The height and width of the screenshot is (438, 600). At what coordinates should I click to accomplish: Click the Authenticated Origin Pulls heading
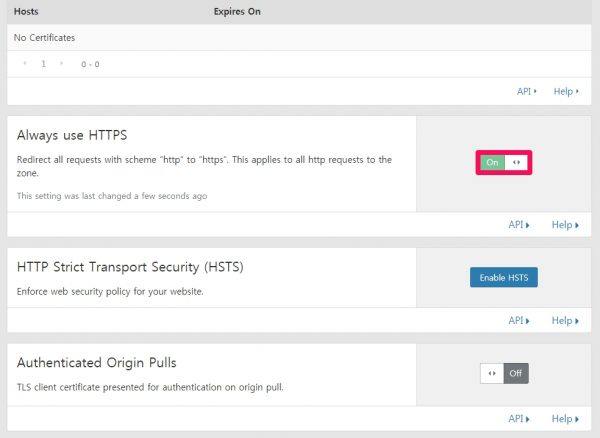pyautogui.click(x=96, y=362)
